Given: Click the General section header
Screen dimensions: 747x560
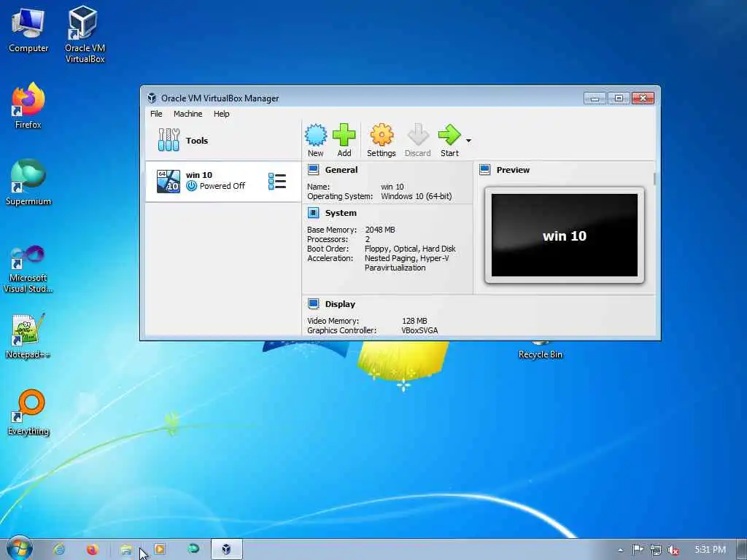Looking at the screenshot, I should click(x=341, y=170).
